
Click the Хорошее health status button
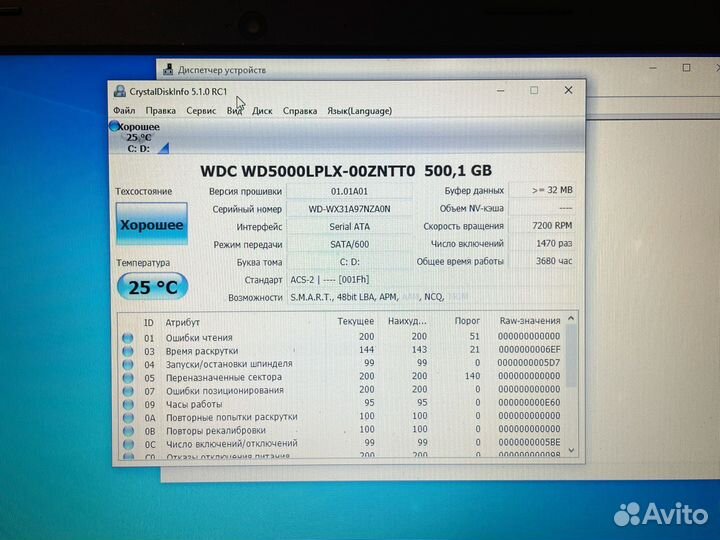(152, 224)
